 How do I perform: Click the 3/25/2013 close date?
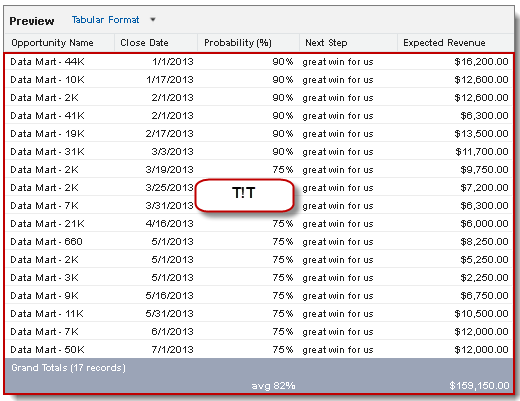(169, 188)
